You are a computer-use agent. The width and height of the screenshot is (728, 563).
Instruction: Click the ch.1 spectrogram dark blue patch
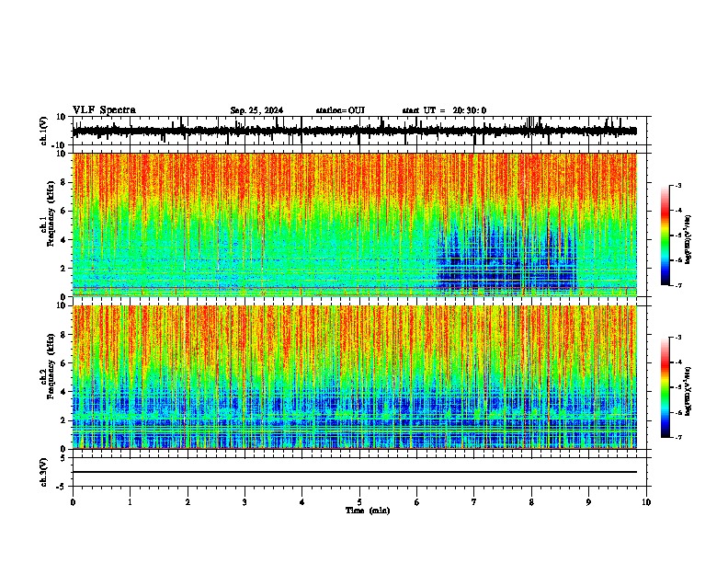506,258
